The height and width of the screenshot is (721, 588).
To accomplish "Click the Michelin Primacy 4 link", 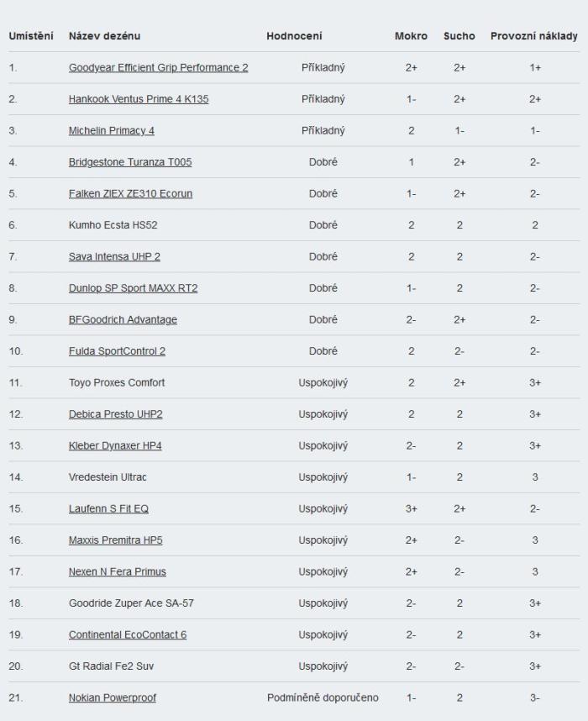I will point(111,130).
